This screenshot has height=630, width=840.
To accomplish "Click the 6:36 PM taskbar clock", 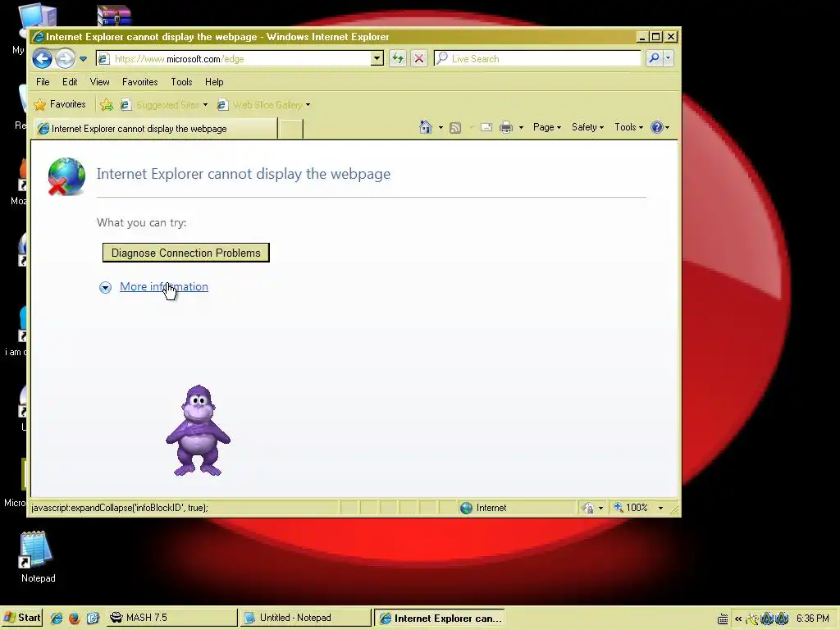I will tap(813, 619).
